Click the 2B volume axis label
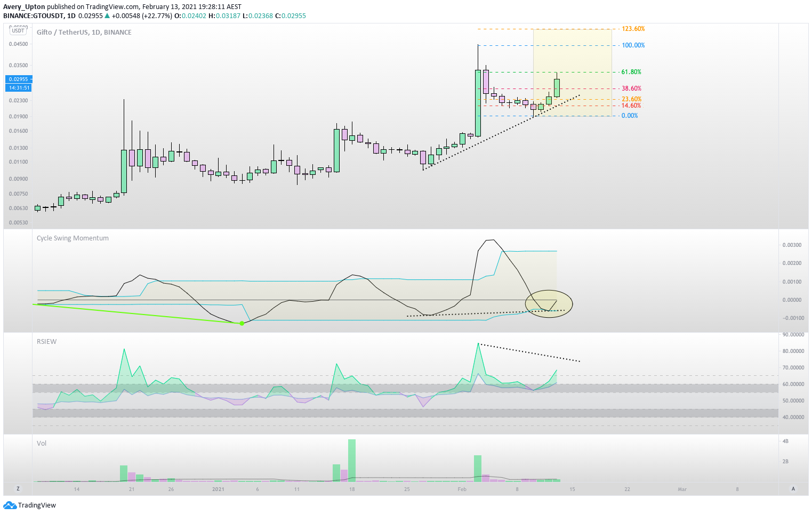The height and width of the screenshot is (515, 812). coord(785,462)
